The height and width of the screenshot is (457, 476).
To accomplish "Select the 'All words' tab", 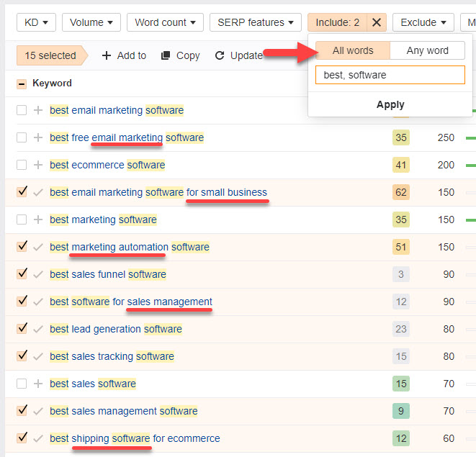I will coord(353,50).
